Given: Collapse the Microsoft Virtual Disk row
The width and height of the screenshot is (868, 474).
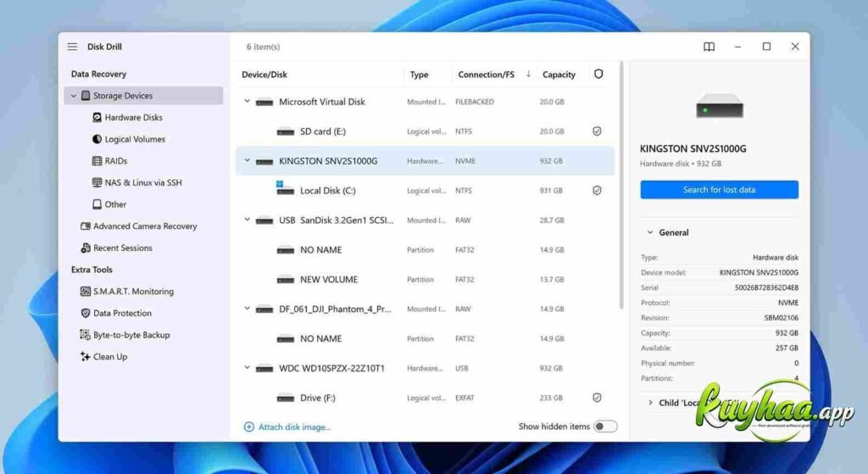Looking at the screenshot, I should (247, 102).
